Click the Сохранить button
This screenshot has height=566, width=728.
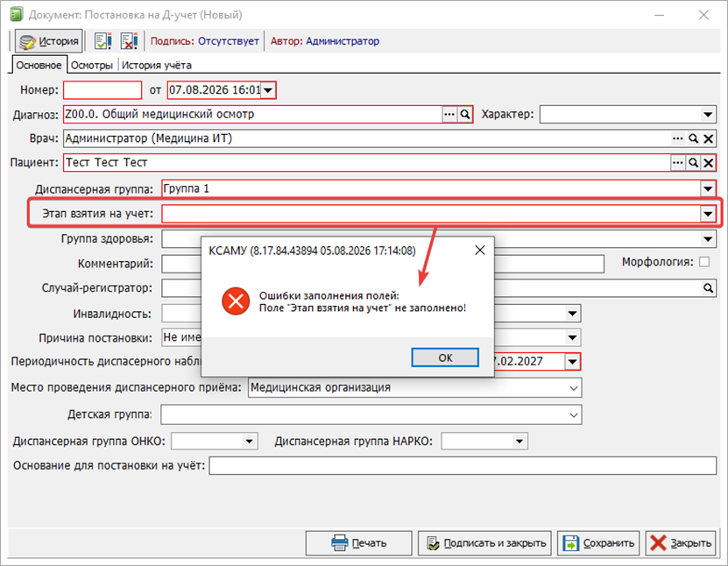point(598,543)
